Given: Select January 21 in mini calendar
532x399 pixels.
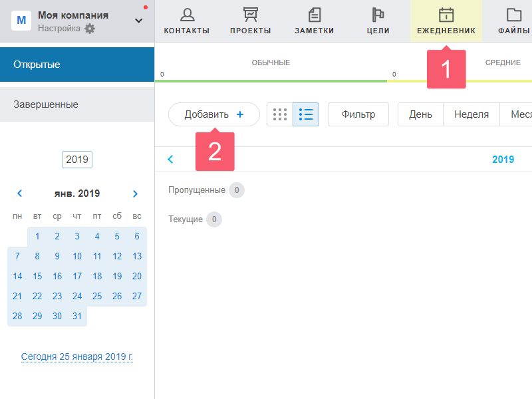Looking at the screenshot, I should [17, 296].
